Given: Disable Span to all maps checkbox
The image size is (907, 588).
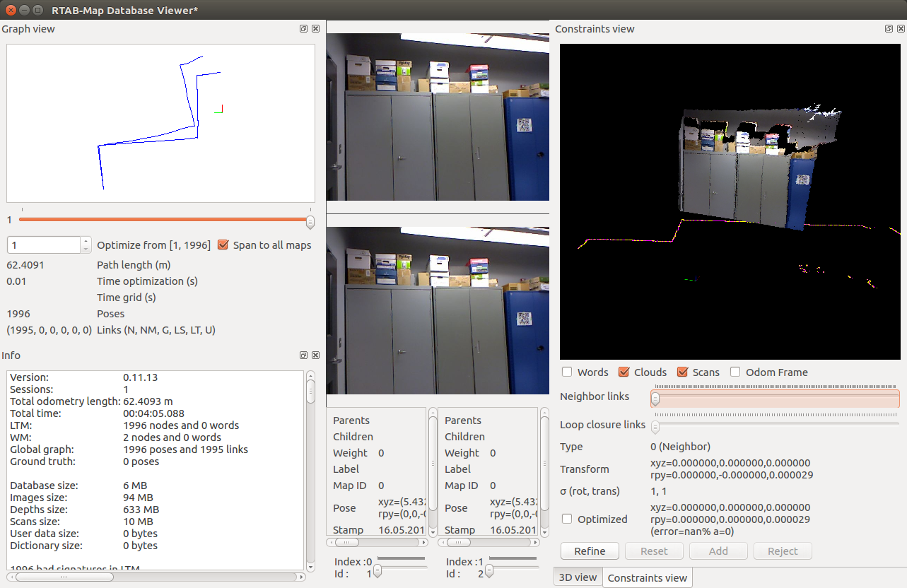Looking at the screenshot, I should tap(223, 245).
